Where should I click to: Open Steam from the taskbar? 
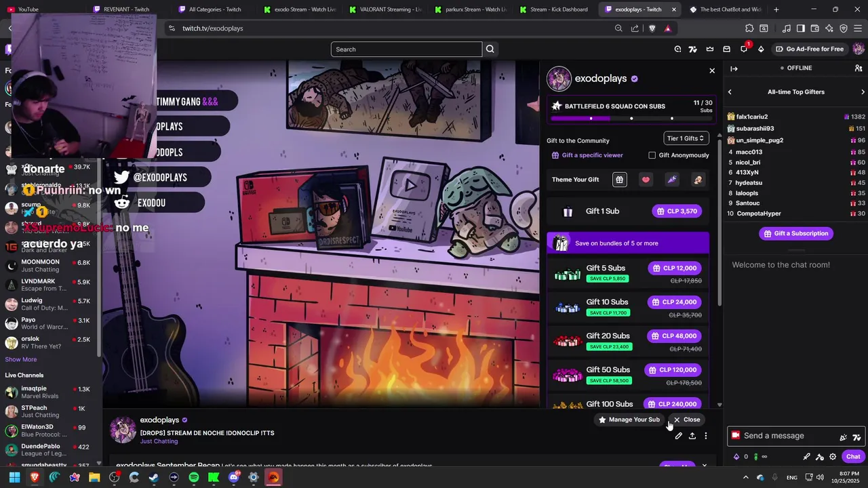[x=154, y=477]
